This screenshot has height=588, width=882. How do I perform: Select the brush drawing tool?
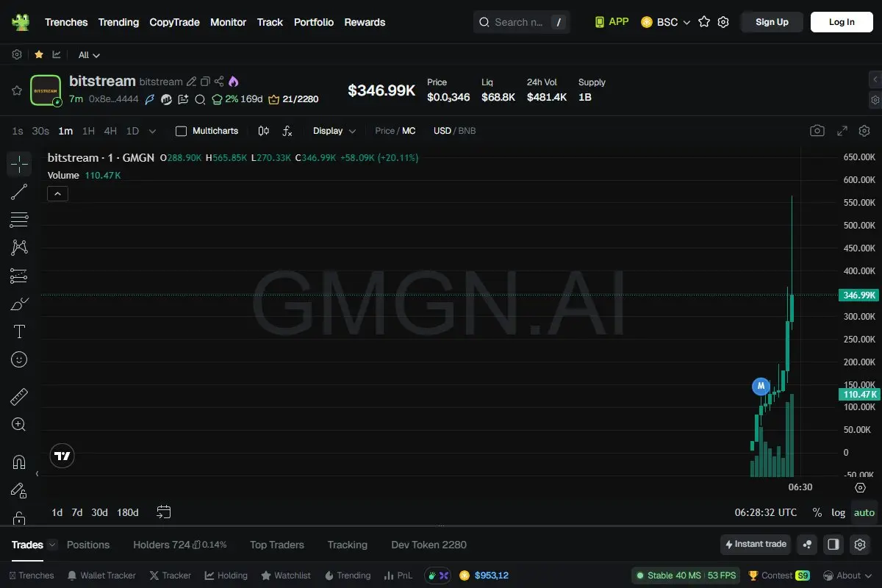click(x=19, y=304)
